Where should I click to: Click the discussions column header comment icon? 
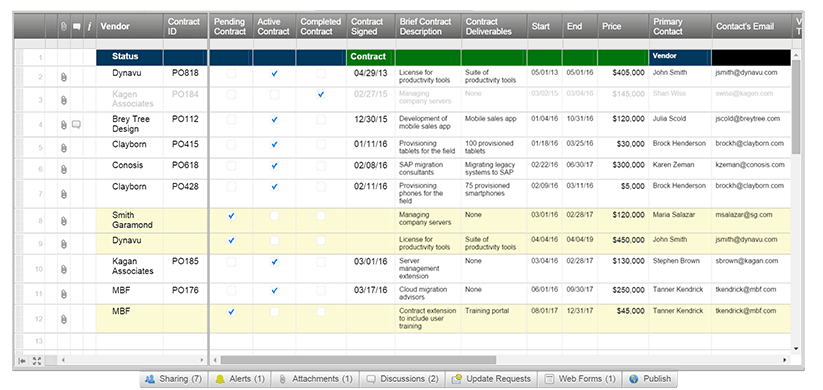[x=77, y=27]
